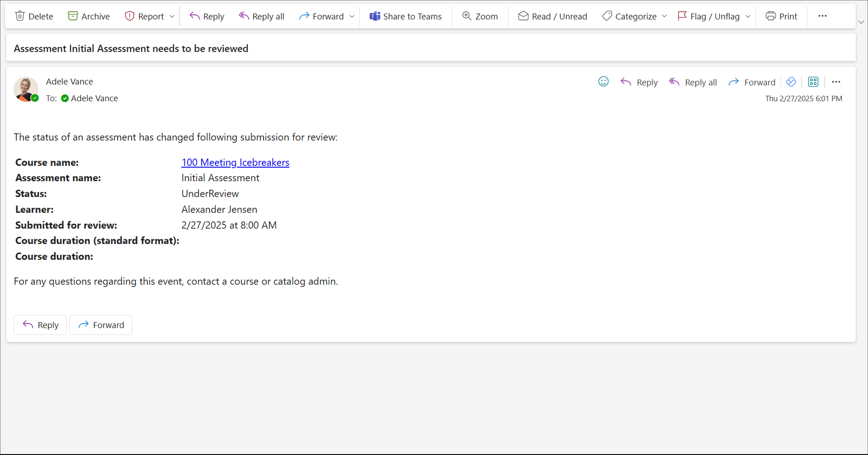Click Reply all in the top toolbar

261,16
